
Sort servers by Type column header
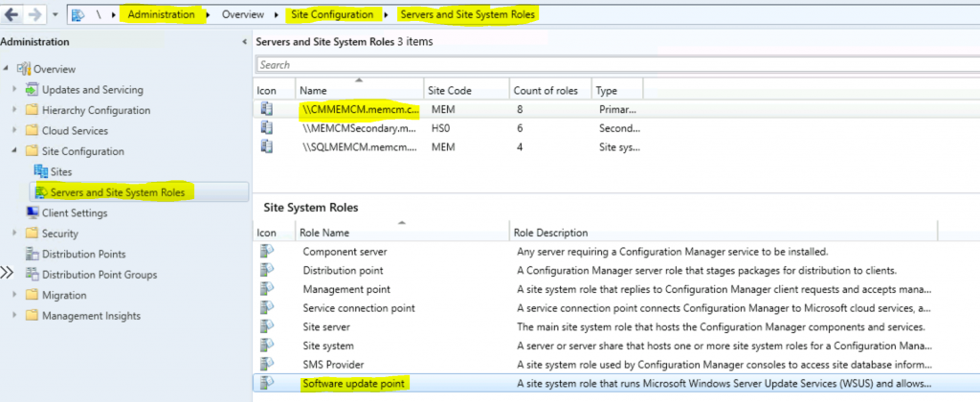point(617,91)
